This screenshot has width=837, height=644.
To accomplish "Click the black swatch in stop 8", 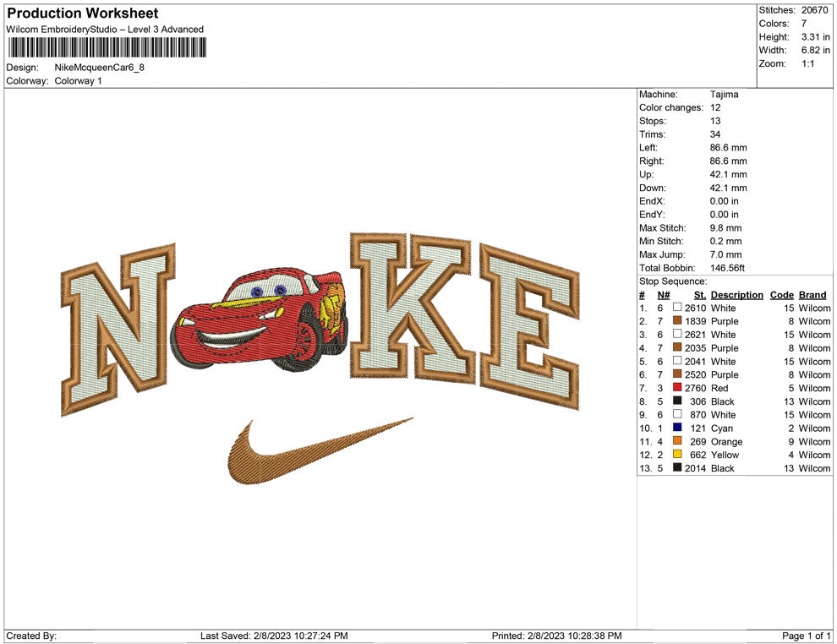I will 677,401.
